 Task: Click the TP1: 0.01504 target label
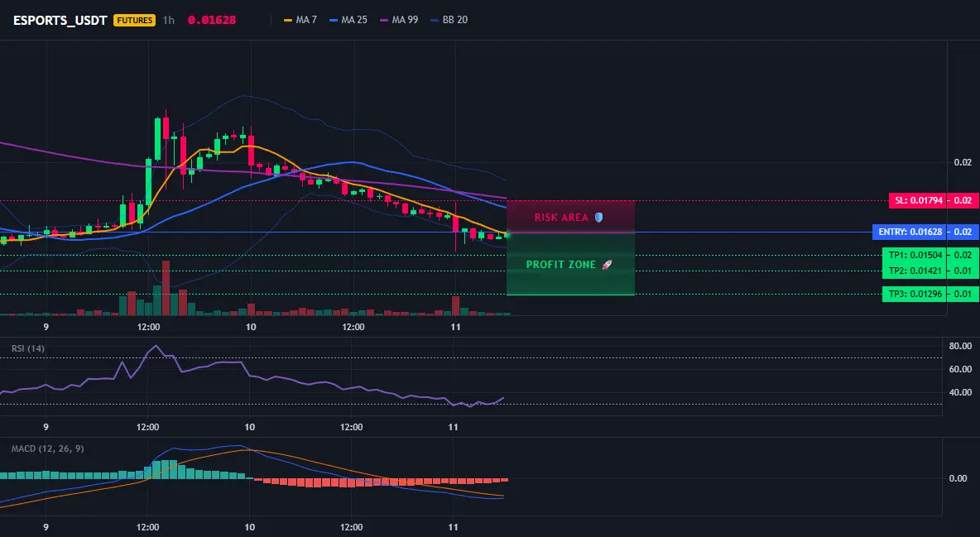pos(915,255)
